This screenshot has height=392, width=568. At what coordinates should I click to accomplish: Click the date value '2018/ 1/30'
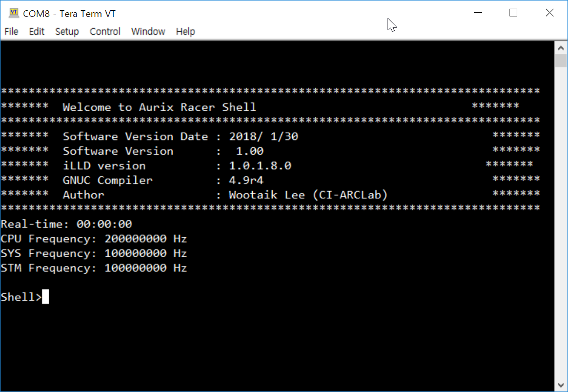tap(263, 136)
